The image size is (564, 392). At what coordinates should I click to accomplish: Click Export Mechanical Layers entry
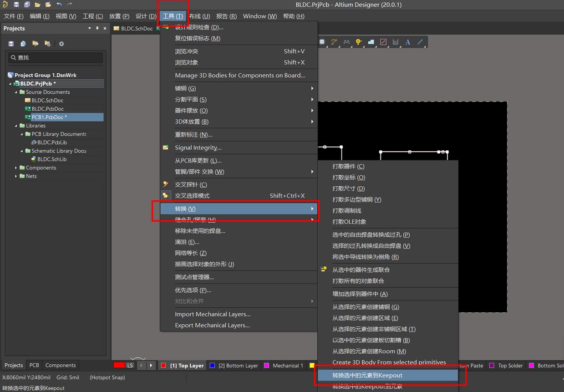point(239,325)
